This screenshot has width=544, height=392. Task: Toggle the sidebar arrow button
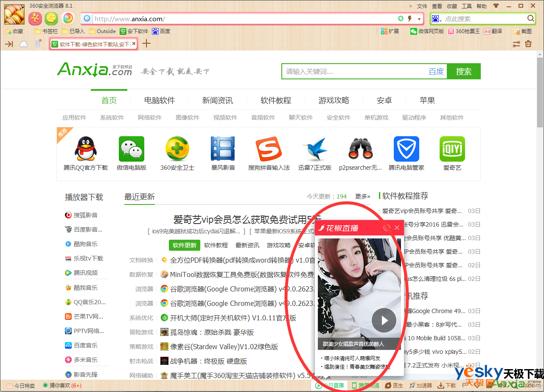click(x=9, y=44)
